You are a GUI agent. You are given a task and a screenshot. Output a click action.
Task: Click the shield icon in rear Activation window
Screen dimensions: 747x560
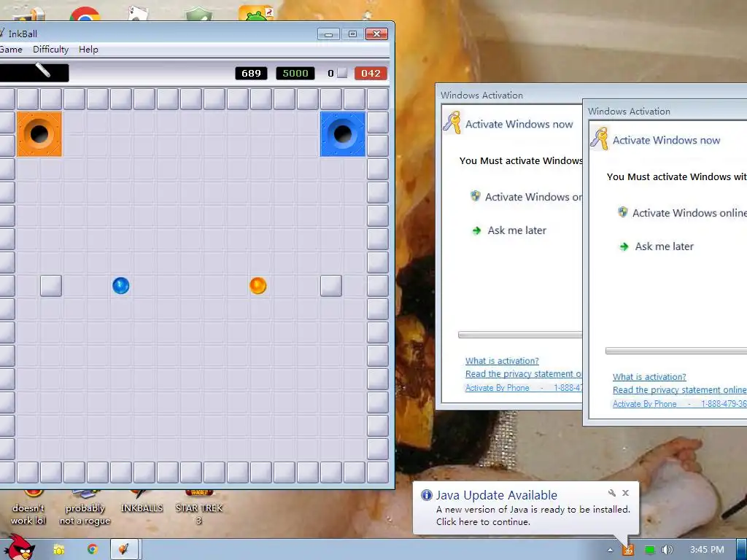[x=476, y=196]
